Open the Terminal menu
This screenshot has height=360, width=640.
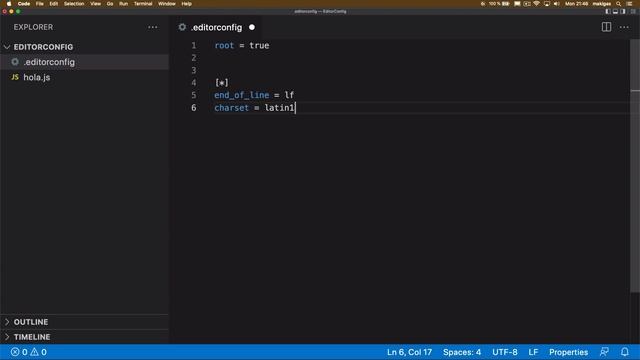[x=143, y=4]
